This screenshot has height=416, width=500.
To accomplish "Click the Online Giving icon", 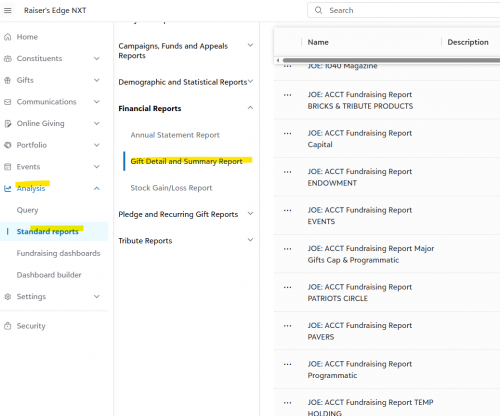I will click(7, 124).
